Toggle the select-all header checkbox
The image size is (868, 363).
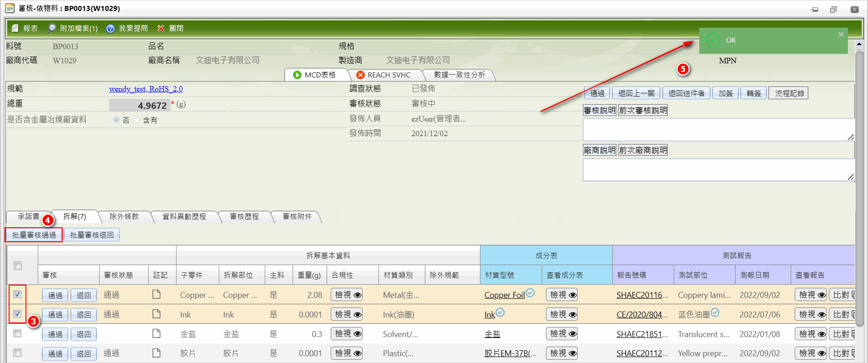coord(18,266)
